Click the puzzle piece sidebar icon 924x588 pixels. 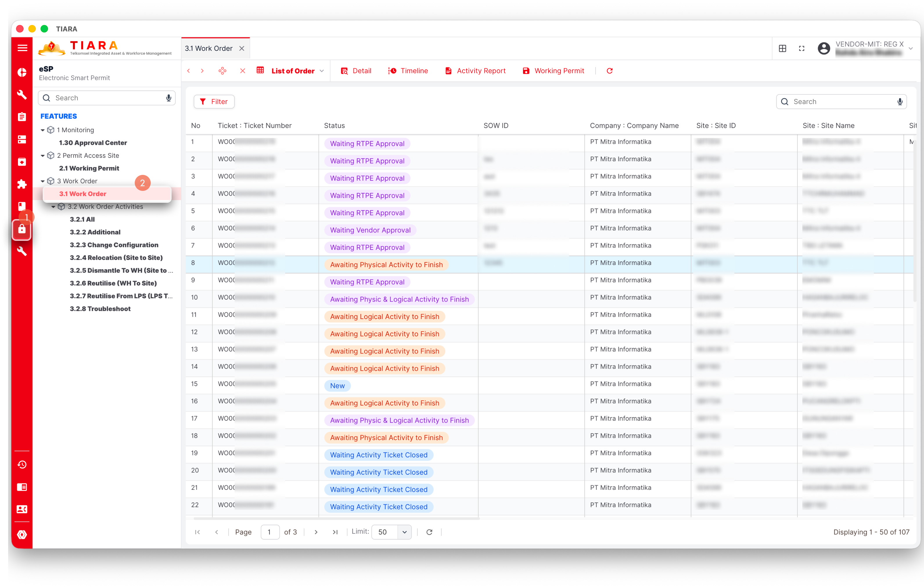coord(22,184)
